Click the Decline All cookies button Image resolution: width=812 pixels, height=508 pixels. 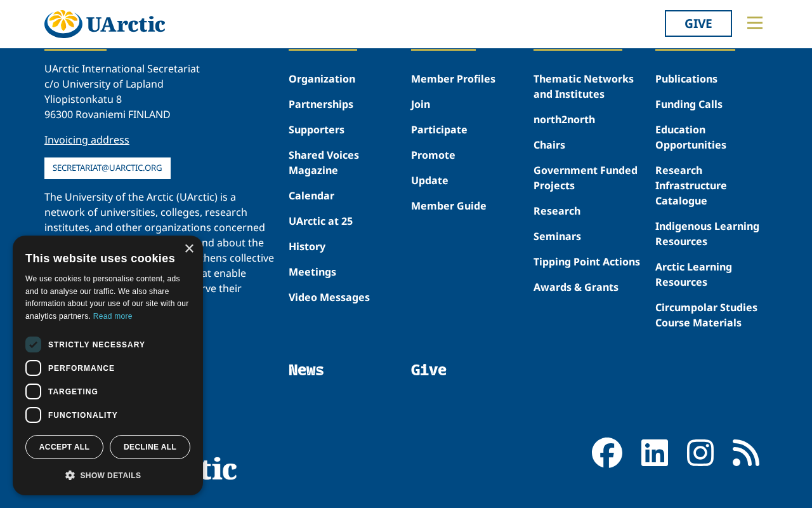point(150,447)
